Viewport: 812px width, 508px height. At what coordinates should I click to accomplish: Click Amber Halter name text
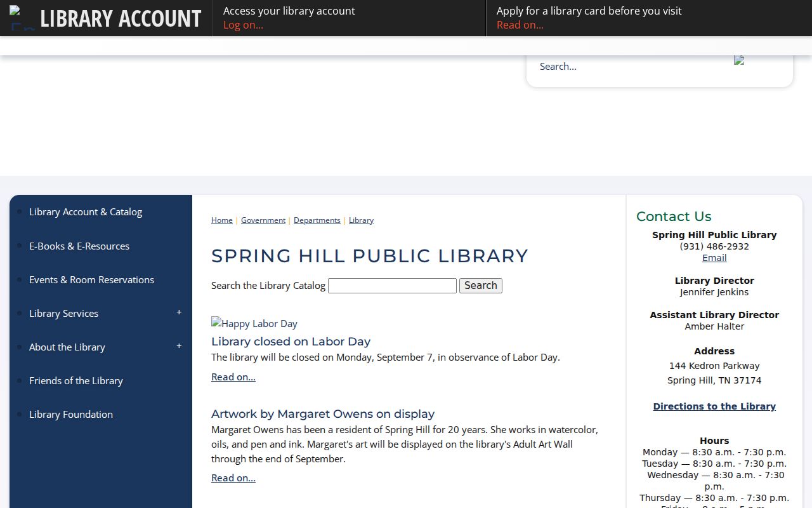click(714, 326)
